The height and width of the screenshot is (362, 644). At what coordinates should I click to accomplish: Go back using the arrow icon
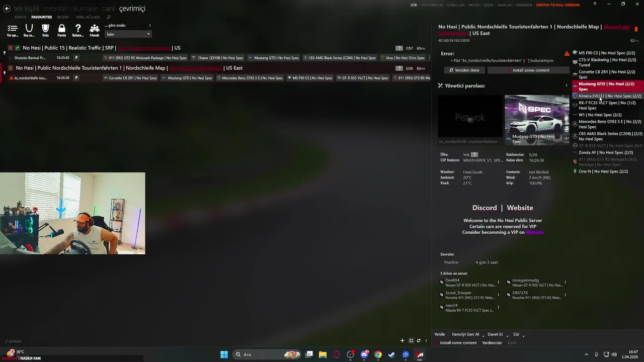tap(7, 9)
